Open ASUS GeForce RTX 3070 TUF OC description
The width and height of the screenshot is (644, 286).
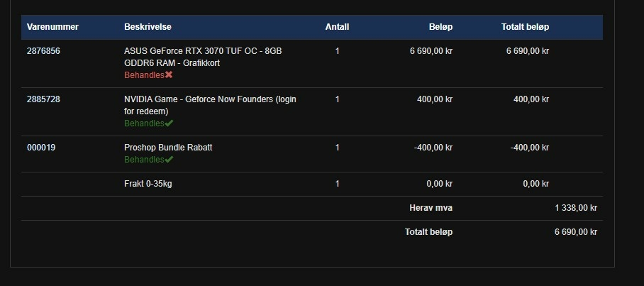pos(203,57)
